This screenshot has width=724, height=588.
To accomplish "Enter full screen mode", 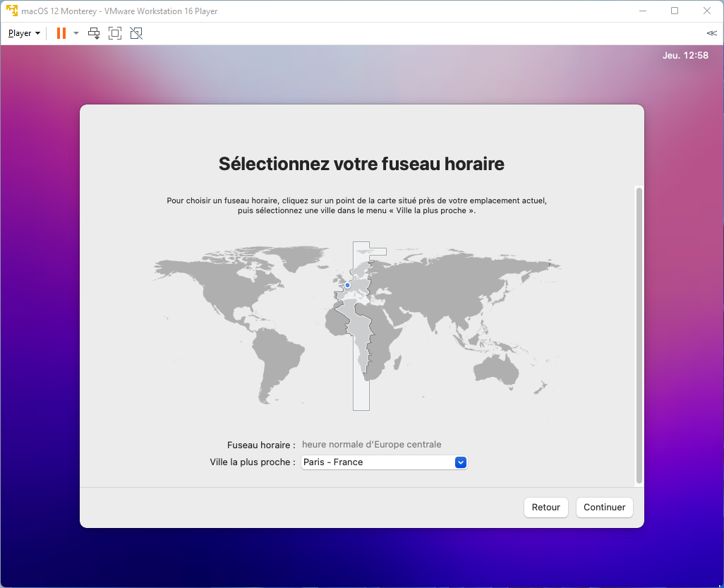I will [114, 32].
